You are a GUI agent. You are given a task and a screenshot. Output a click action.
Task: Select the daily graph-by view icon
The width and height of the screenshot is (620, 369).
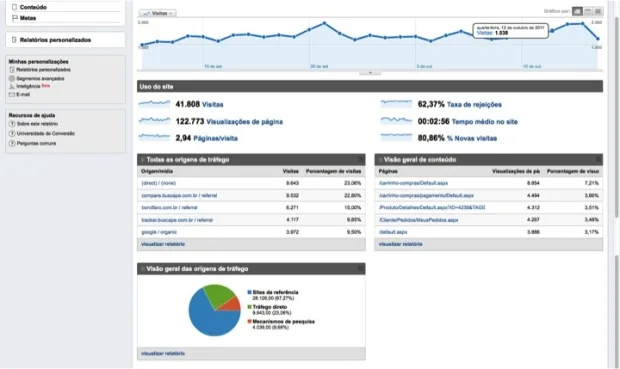click(x=577, y=11)
